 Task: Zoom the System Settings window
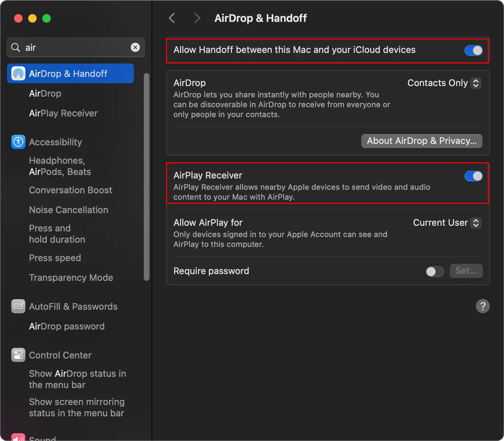tap(47, 18)
